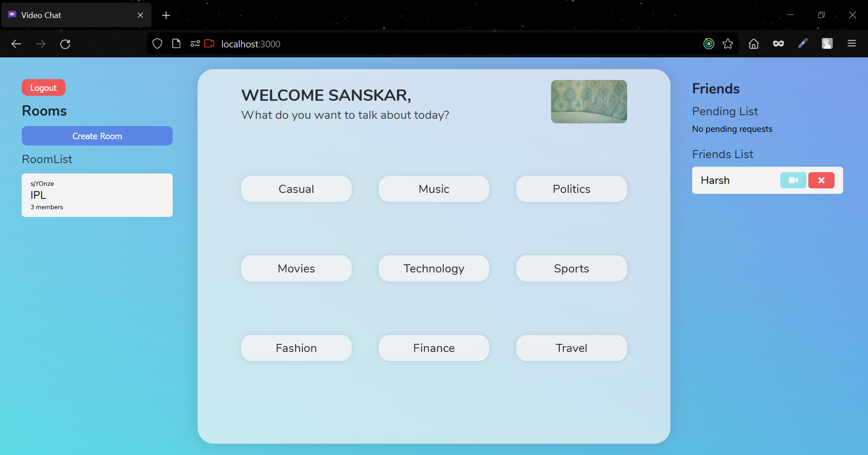Go to browser home page
Viewport: 868px width, 455px height.
click(754, 44)
